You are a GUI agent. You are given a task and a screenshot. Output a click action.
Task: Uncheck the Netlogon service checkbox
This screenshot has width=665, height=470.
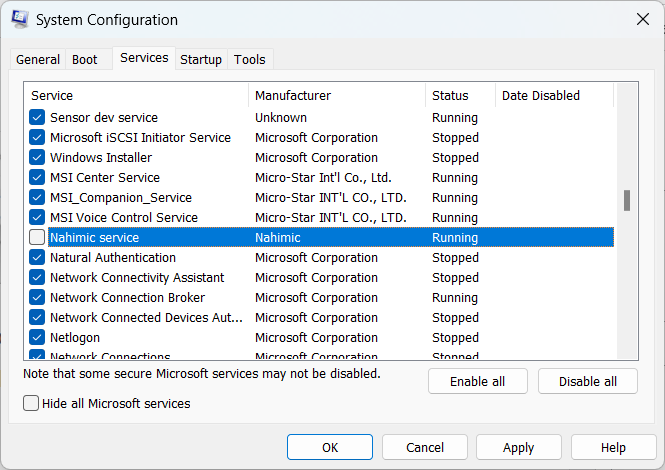point(37,338)
